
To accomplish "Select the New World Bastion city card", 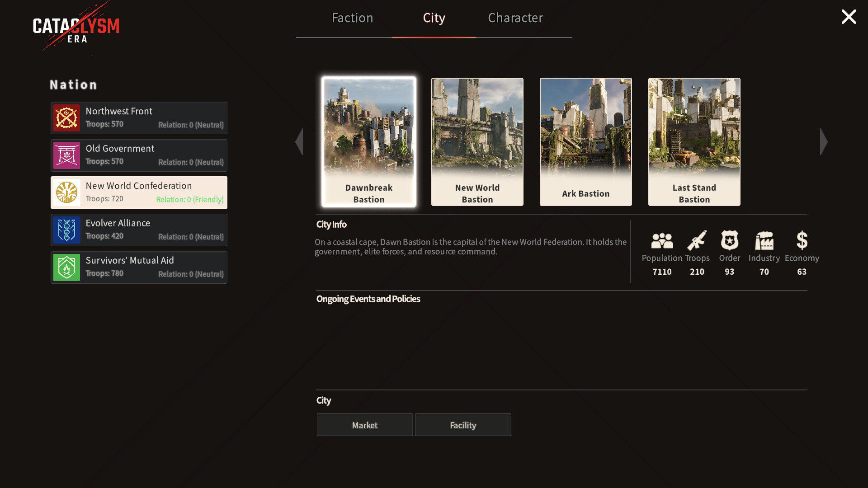I will click(477, 142).
